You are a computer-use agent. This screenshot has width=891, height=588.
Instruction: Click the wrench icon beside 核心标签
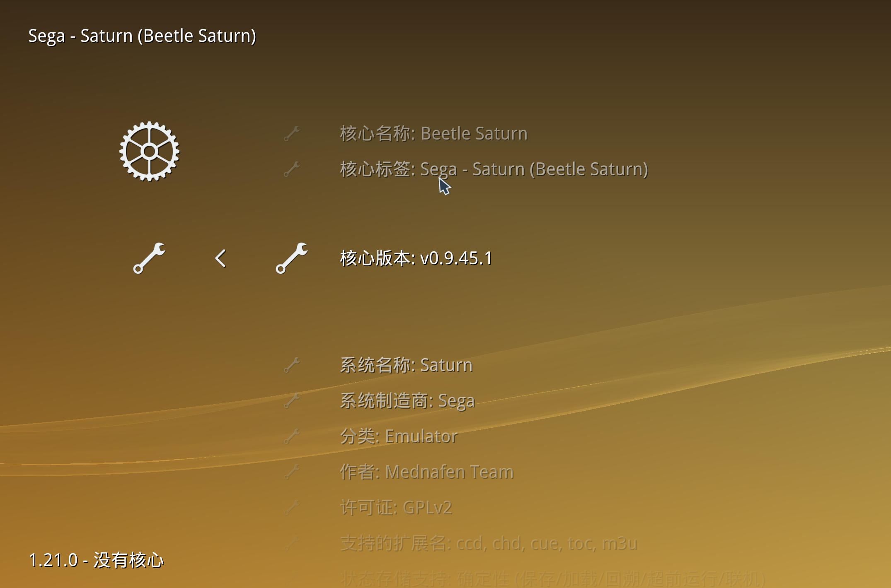coord(292,169)
